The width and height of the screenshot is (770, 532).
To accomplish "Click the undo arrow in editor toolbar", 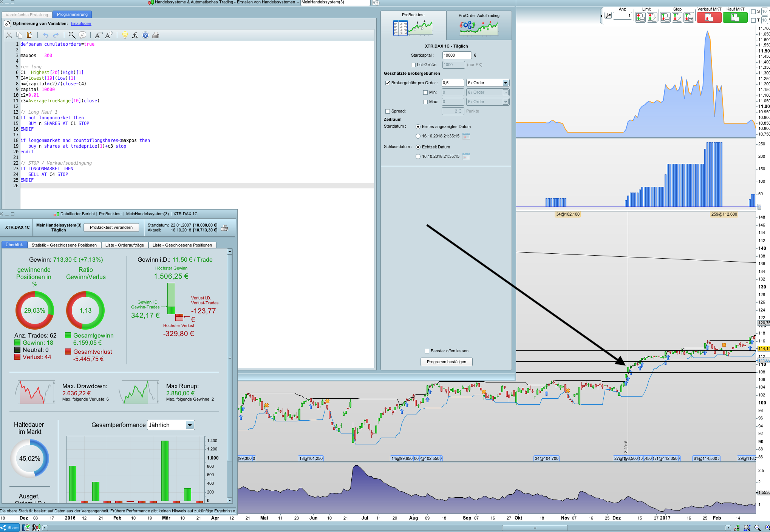I will (x=45, y=35).
